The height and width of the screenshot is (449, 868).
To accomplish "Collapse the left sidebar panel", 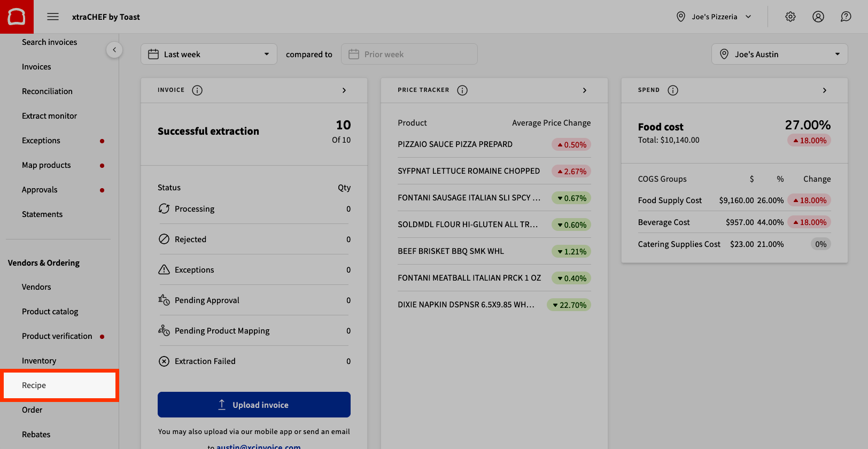I will [114, 50].
